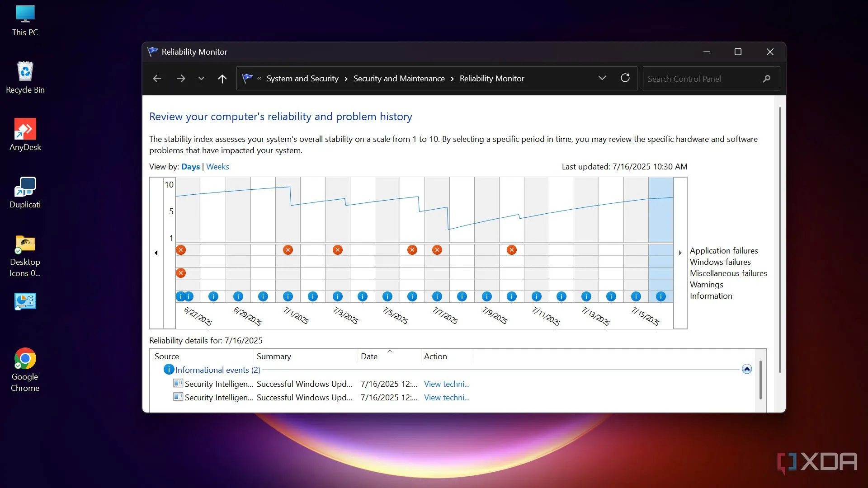Screen dimensions: 868x488
Task: Go to Security and Maintenance breadcrumb
Action: tap(399, 79)
